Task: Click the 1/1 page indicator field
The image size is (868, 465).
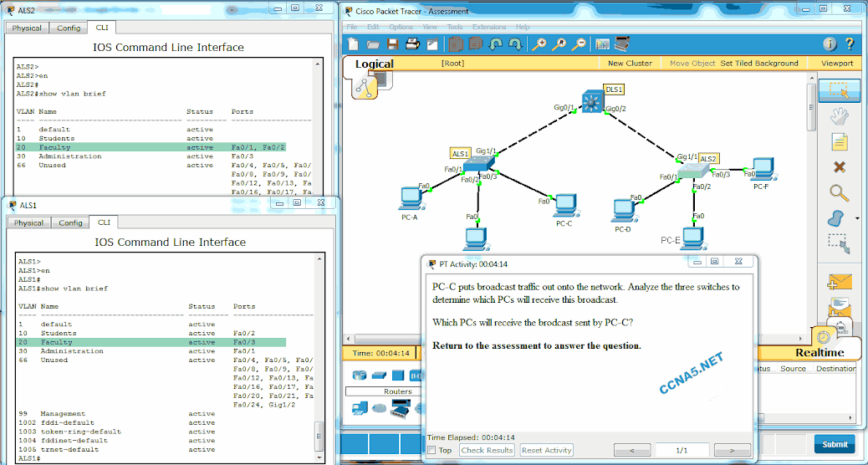Action: pyautogui.click(x=682, y=450)
